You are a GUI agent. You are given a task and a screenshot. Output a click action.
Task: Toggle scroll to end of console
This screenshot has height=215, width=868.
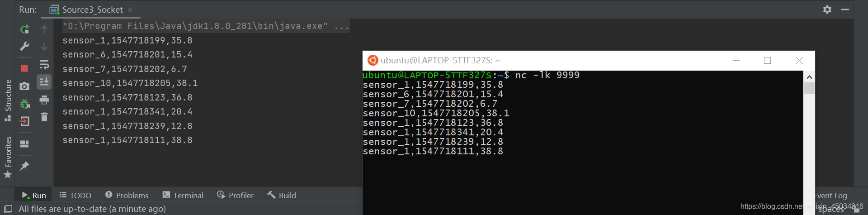[x=44, y=82]
